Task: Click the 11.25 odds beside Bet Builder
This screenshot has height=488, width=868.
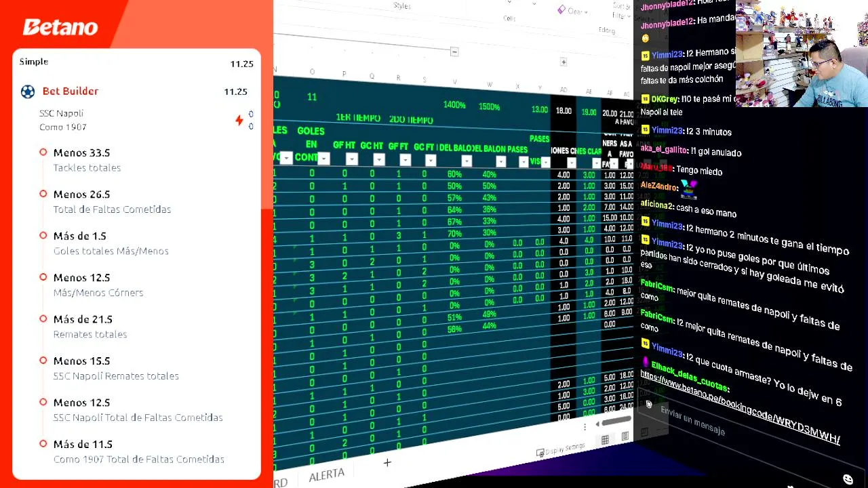Action: click(236, 91)
